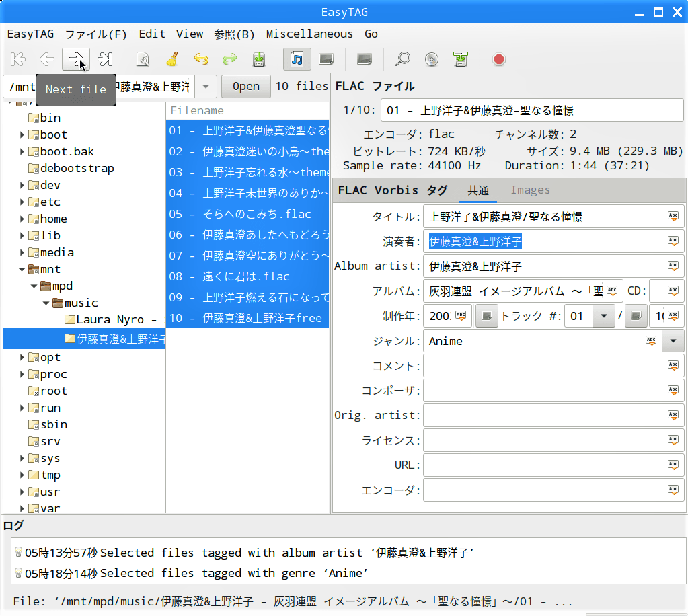Open the playlist generator icon
688x616 pixels.
tap(460, 59)
